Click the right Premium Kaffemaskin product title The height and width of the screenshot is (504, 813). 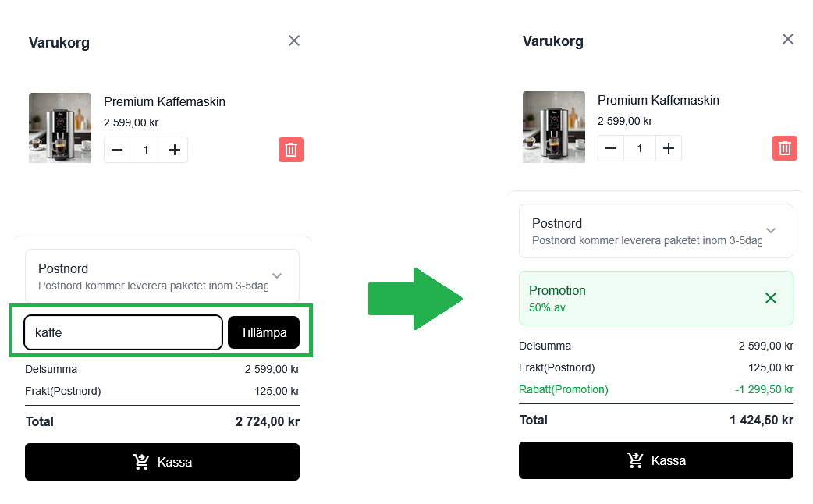(x=659, y=100)
